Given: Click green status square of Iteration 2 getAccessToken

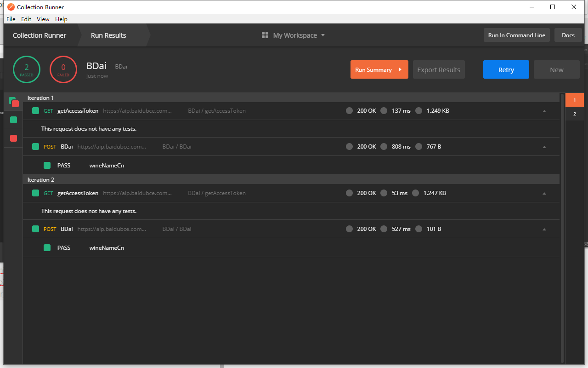Looking at the screenshot, I should 35,193.
